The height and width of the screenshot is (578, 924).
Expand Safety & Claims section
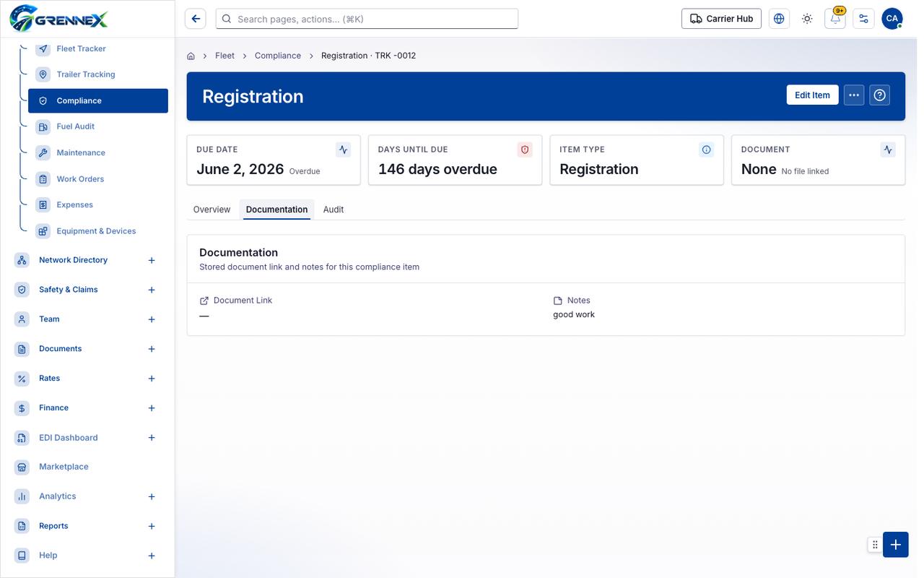[152, 290]
